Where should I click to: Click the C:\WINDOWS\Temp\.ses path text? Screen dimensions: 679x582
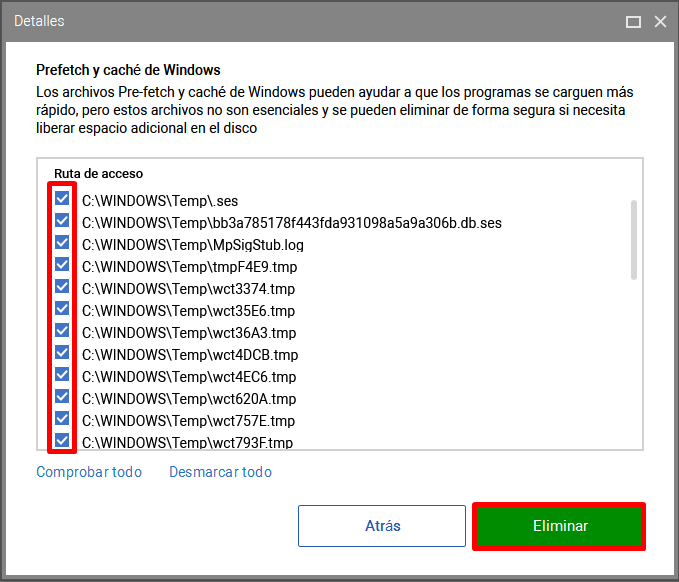tap(160, 201)
